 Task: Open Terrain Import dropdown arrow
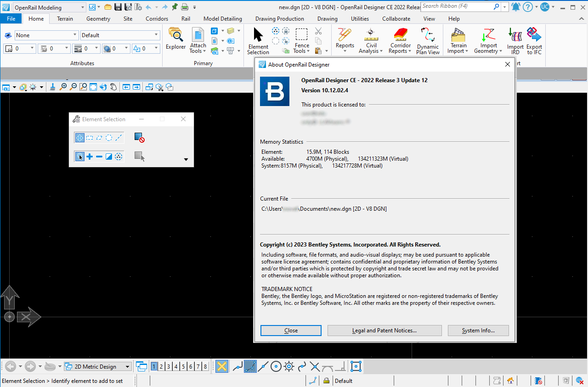(x=466, y=51)
